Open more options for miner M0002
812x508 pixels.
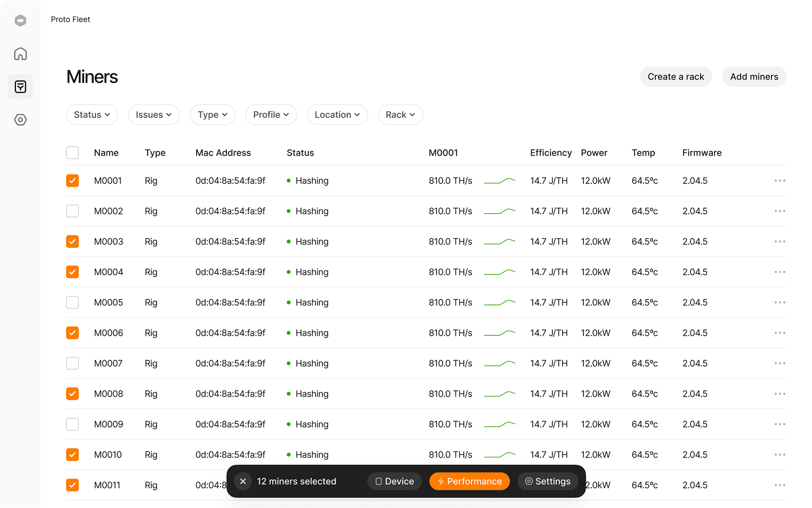[x=780, y=211]
